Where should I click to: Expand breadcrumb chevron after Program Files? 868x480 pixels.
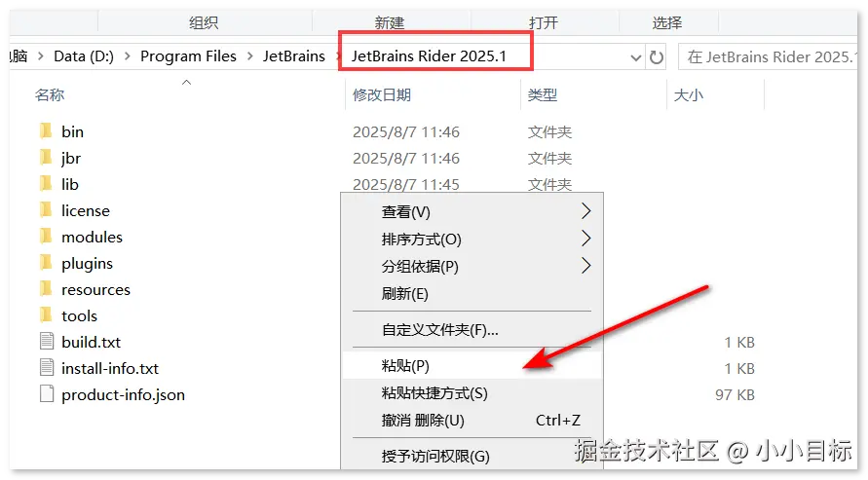pyautogui.click(x=249, y=56)
